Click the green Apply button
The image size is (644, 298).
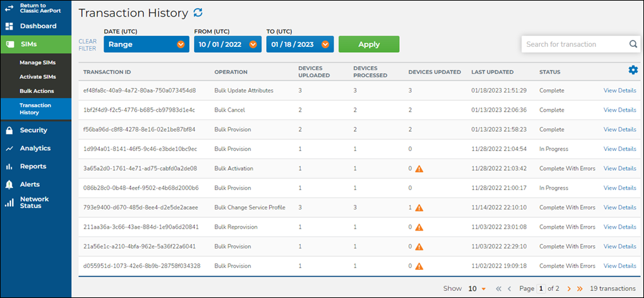(x=369, y=44)
